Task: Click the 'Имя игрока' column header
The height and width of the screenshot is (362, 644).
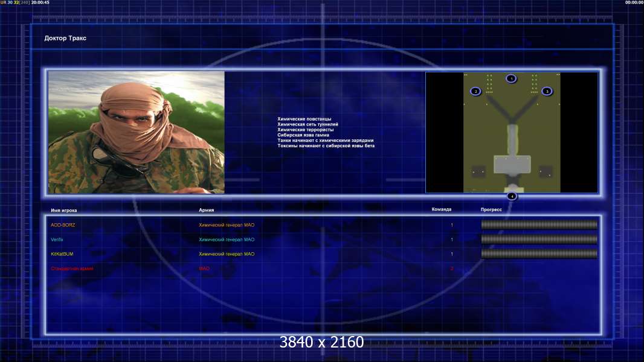Action: pos(63,211)
